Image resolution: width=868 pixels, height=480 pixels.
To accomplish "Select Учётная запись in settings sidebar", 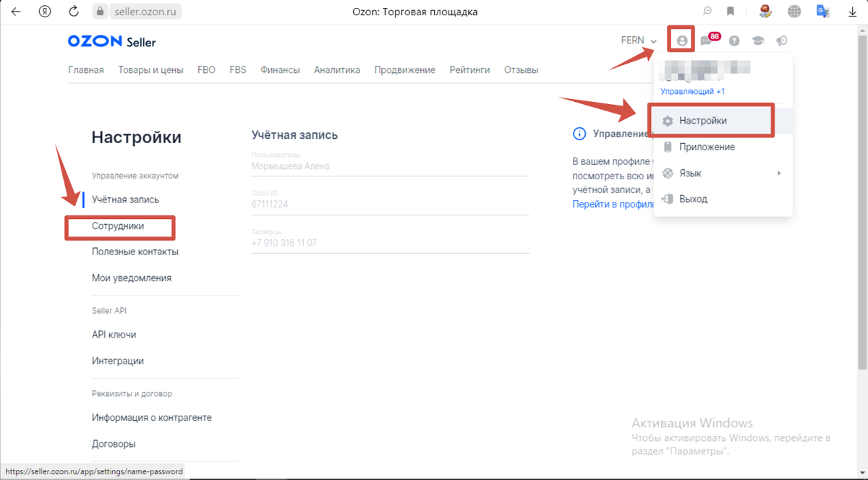I will click(125, 200).
